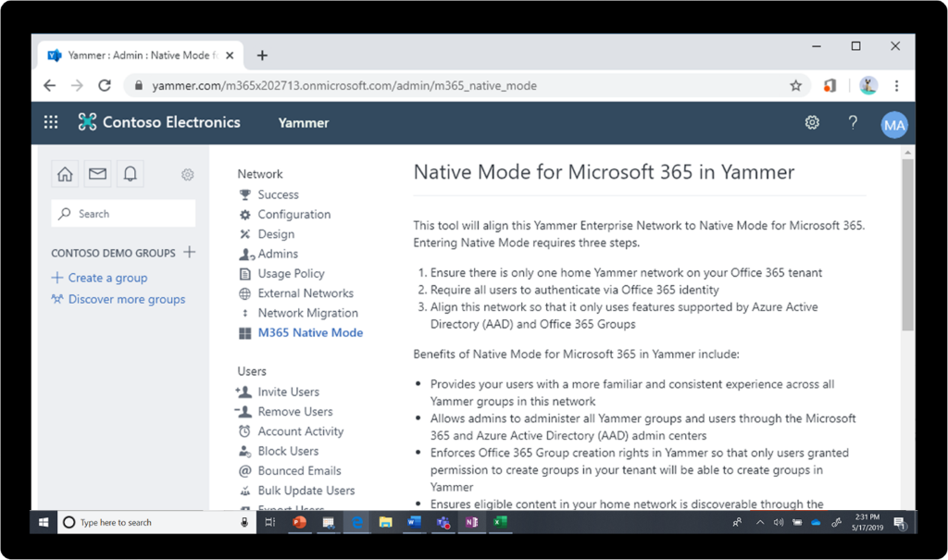948x560 pixels.
Task: Open the Yammer inbox envelope icon
Action: (97, 173)
